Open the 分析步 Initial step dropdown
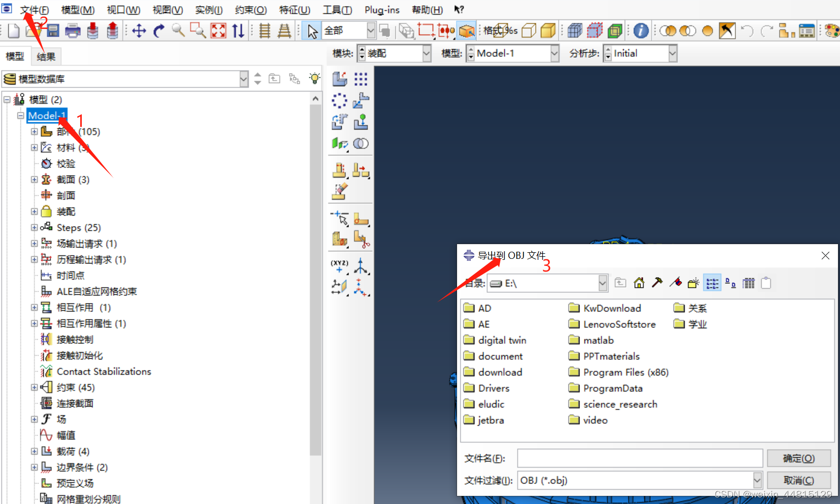Viewport: 840px width, 504px height. (672, 53)
